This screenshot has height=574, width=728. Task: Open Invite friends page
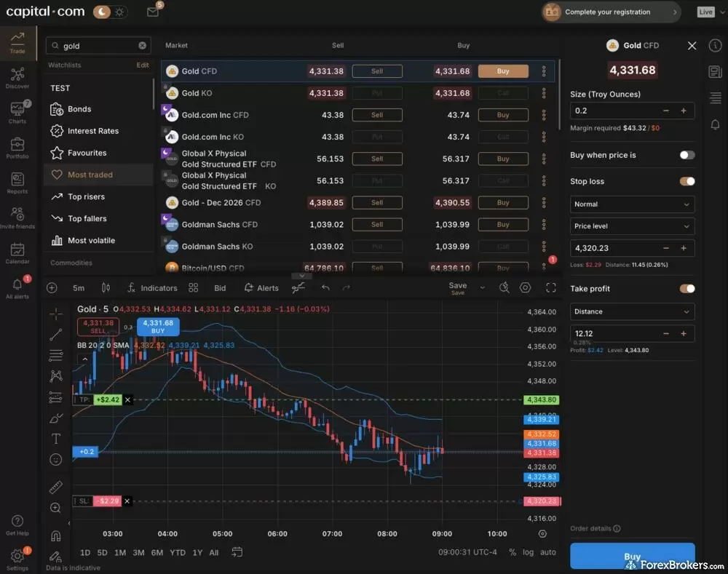pyautogui.click(x=17, y=218)
